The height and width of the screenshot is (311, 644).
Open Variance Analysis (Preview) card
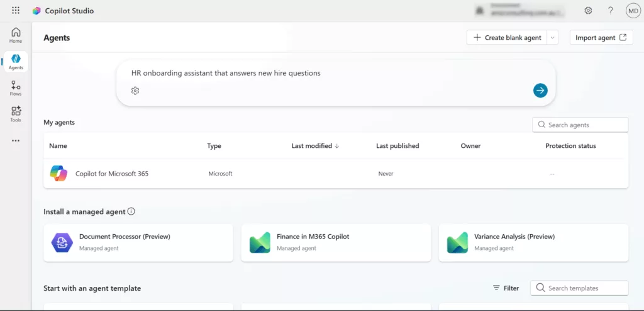pyautogui.click(x=533, y=243)
